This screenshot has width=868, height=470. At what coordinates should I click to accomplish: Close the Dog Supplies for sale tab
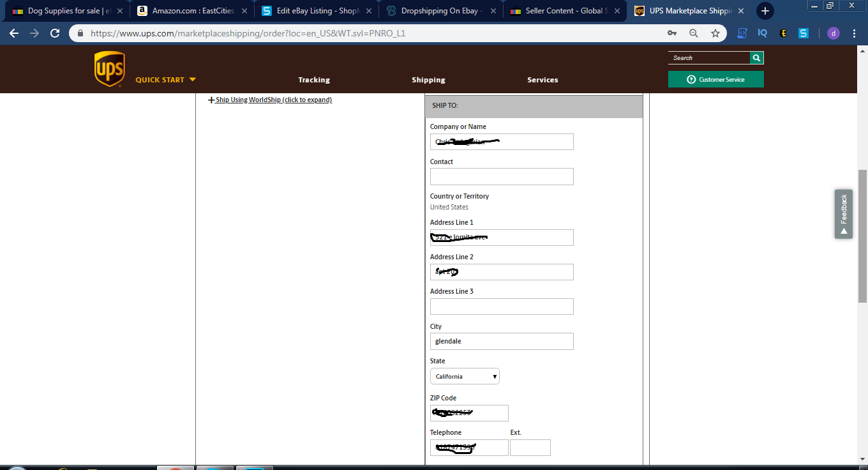point(119,11)
